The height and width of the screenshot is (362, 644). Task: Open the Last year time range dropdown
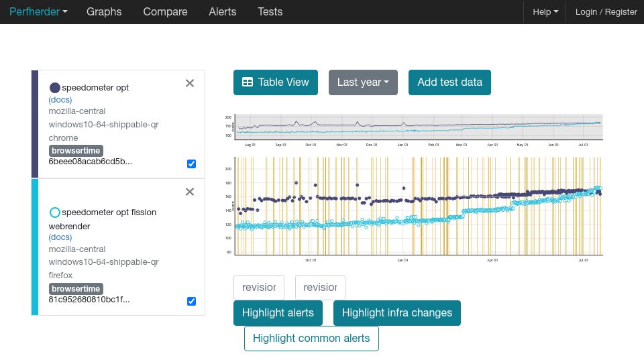coord(363,82)
